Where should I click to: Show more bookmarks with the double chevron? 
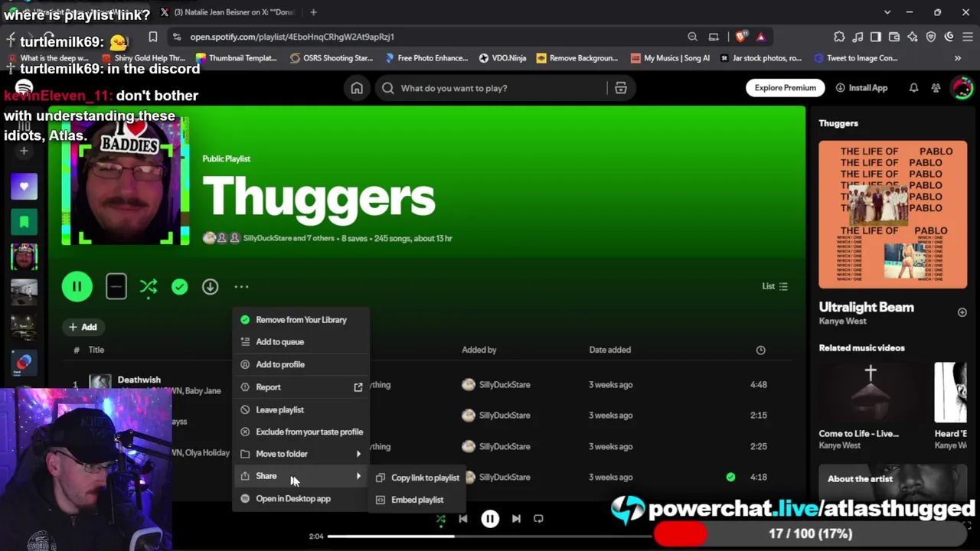point(957,58)
